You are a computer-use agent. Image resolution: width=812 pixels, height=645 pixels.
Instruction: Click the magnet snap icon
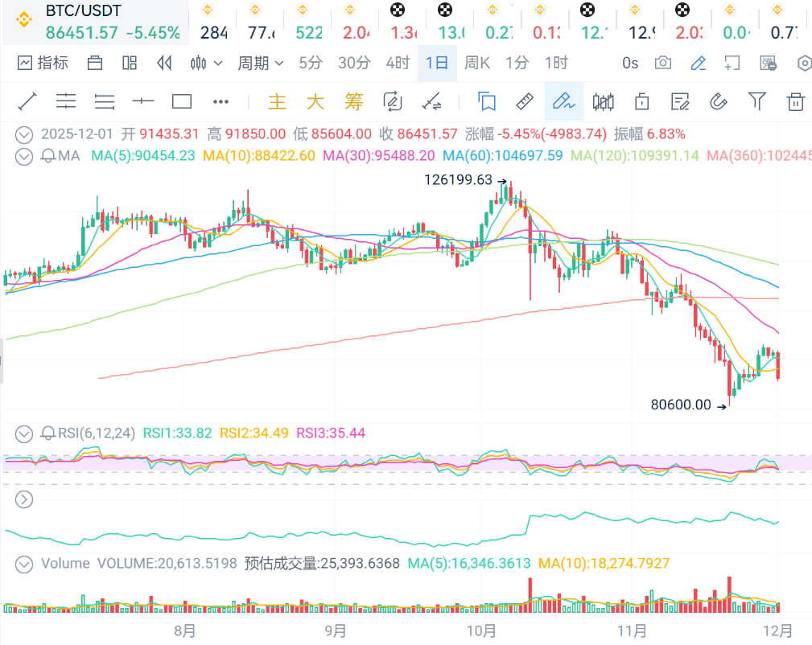click(718, 101)
